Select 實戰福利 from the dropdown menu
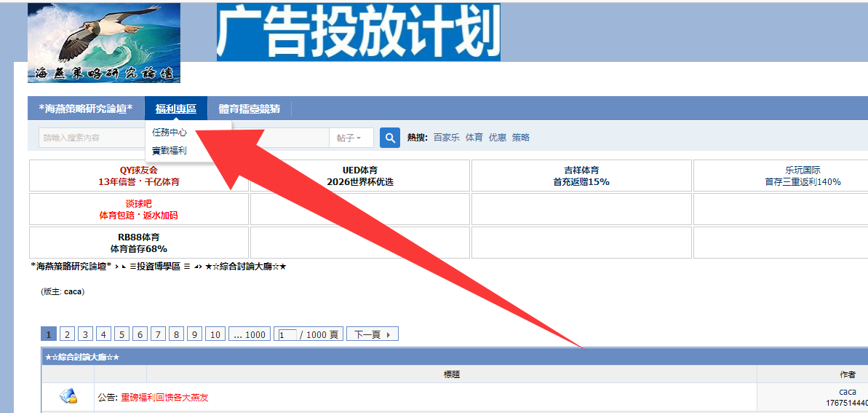This screenshot has width=868, height=413. pos(170,151)
